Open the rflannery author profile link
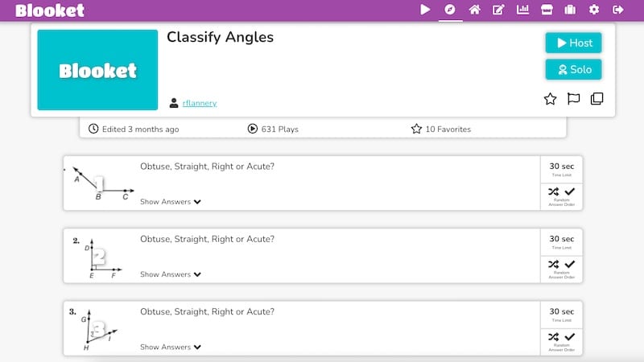644x362 pixels. [x=200, y=103]
